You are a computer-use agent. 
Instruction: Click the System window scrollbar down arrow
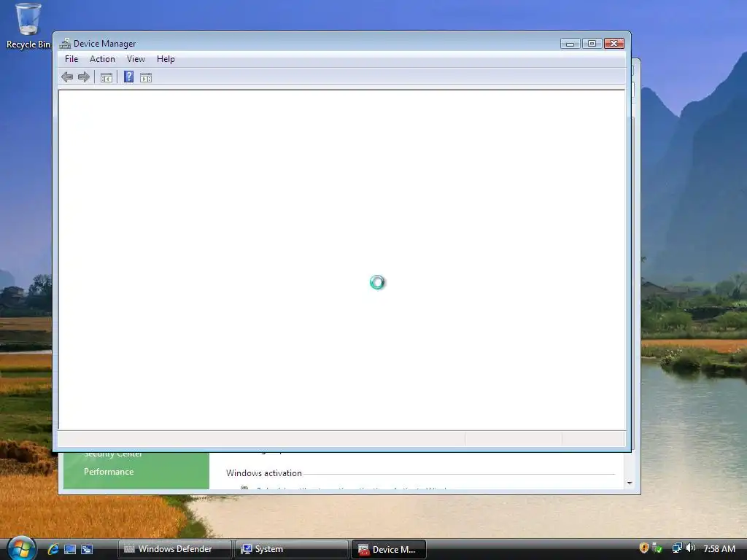point(630,483)
